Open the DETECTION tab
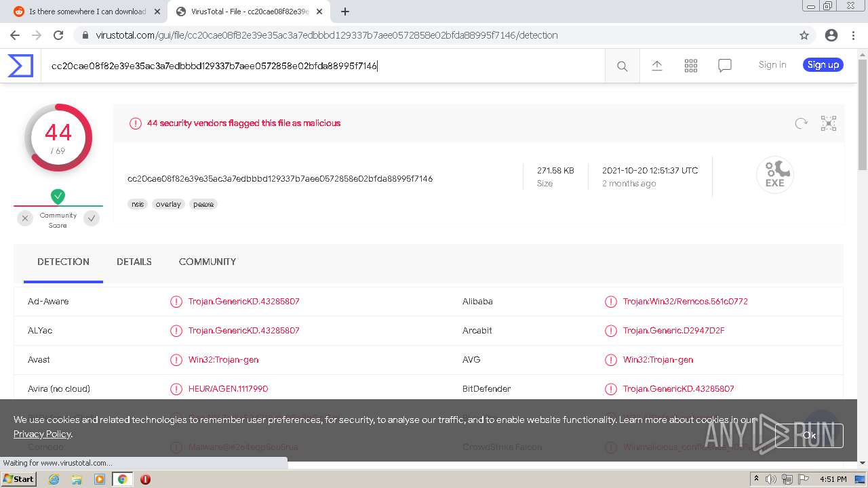 pyautogui.click(x=63, y=262)
